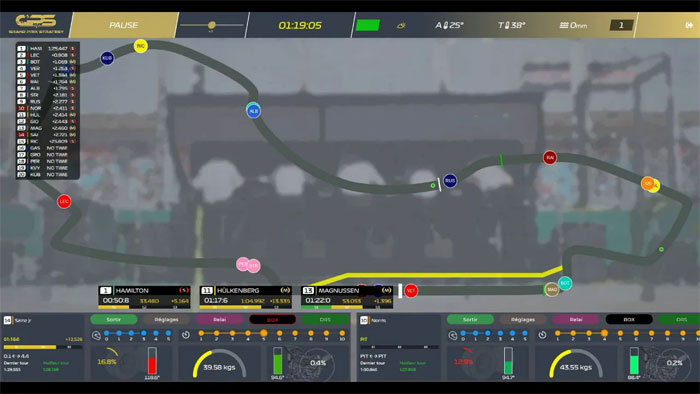Toggle BOX call for Sainz
Viewport: 700px width, 394px height.
[x=272, y=319]
